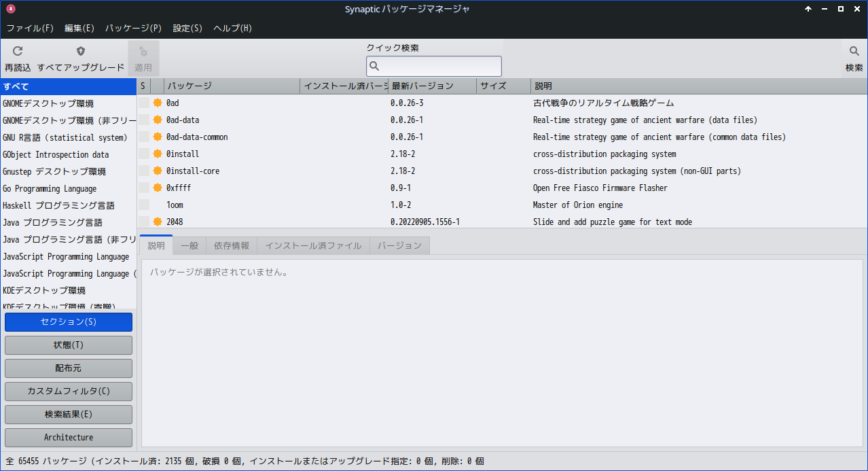This screenshot has width=868, height=471.
Task: Click in the quick search input field
Action: 434,66
